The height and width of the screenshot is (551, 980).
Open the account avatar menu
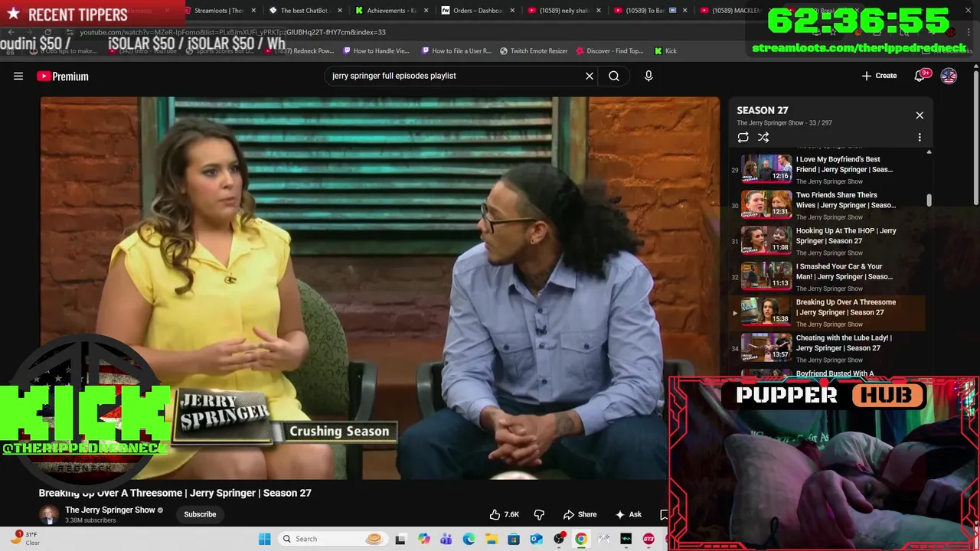(949, 76)
